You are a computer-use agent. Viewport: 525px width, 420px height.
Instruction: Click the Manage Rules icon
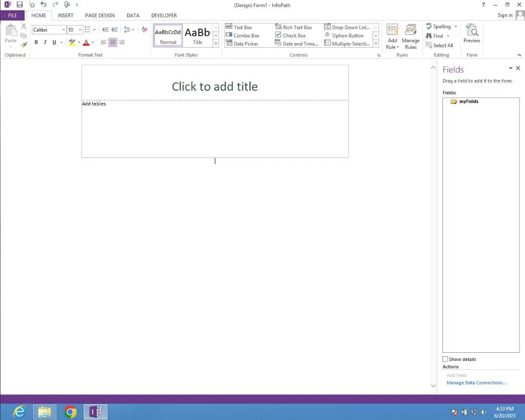click(411, 36)
